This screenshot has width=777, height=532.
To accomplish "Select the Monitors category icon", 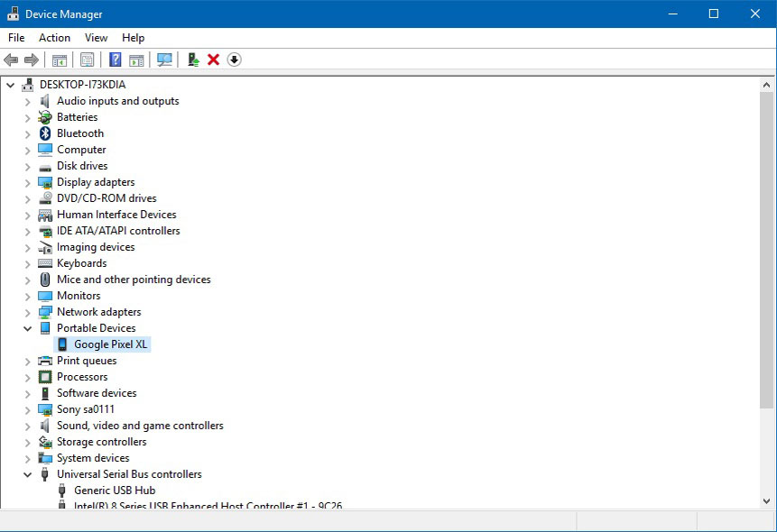I will 45,297.
